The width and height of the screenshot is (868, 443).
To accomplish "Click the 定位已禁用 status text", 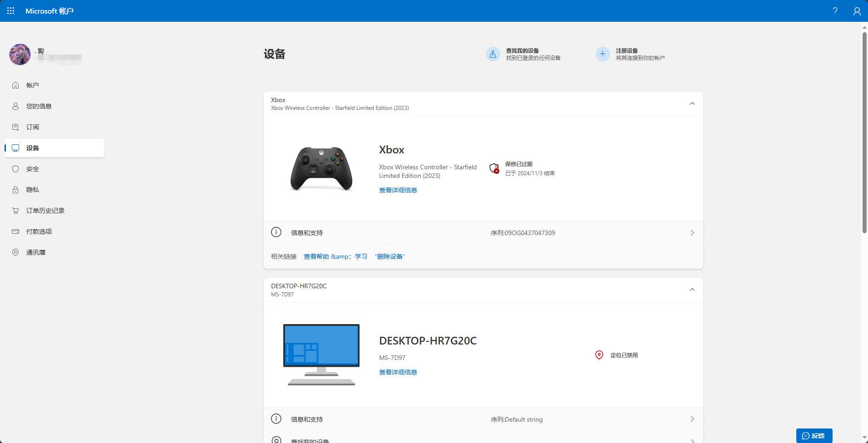I will [x=624, y=355].
